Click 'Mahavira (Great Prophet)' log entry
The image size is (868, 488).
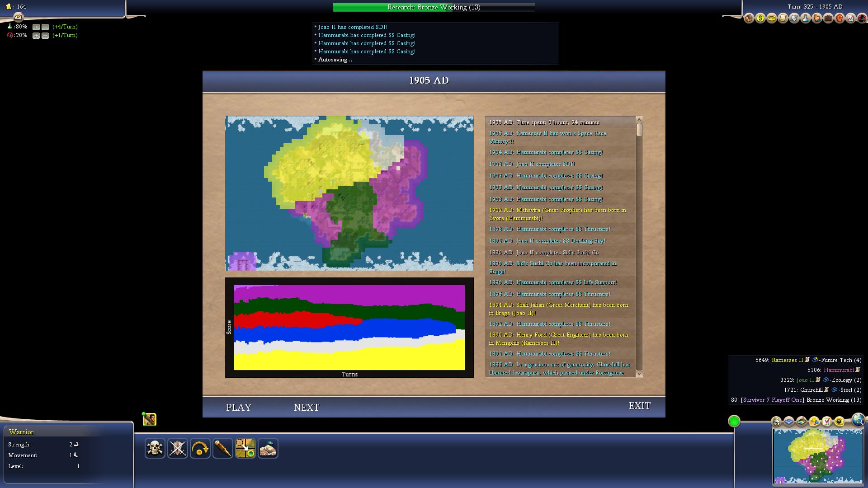[561, 214]
